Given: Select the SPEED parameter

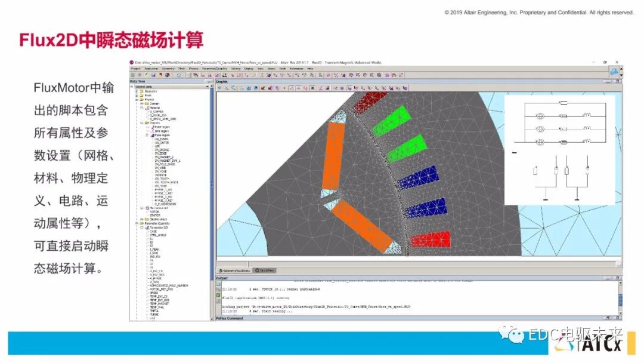Looking at the screenshot, I should click(x=154, y=293).
